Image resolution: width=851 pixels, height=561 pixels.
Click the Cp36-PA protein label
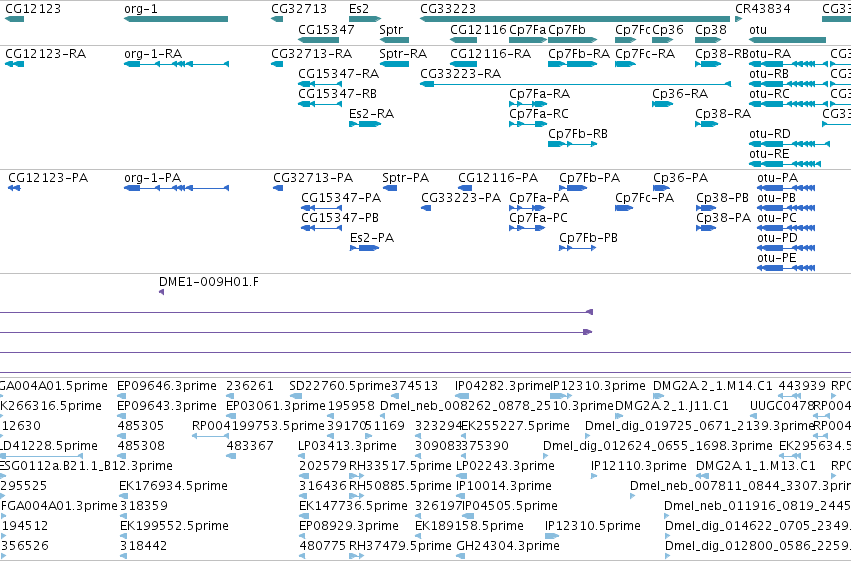tap(681, 178)
